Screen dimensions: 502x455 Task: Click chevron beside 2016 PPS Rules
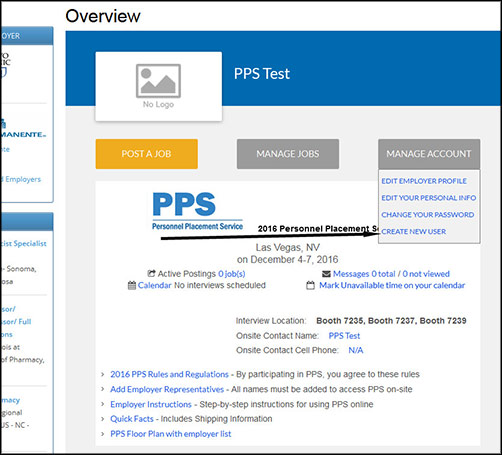click(103, 374)
